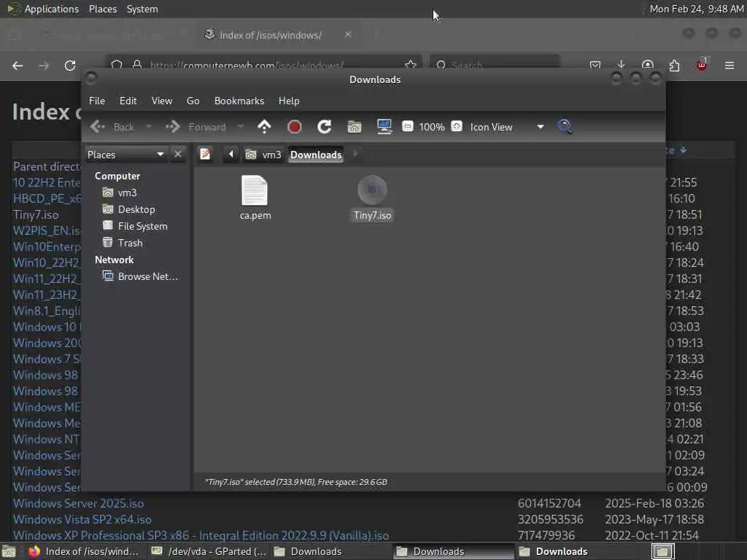Click Firefox reload icon in browser window
The height and width of the screenshot is (560, 747).
click(x=70, y=65)
